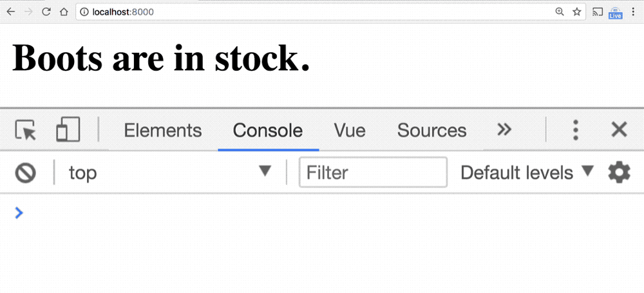
Task: Switch to the Vue tab
Action: pos(350,131)
